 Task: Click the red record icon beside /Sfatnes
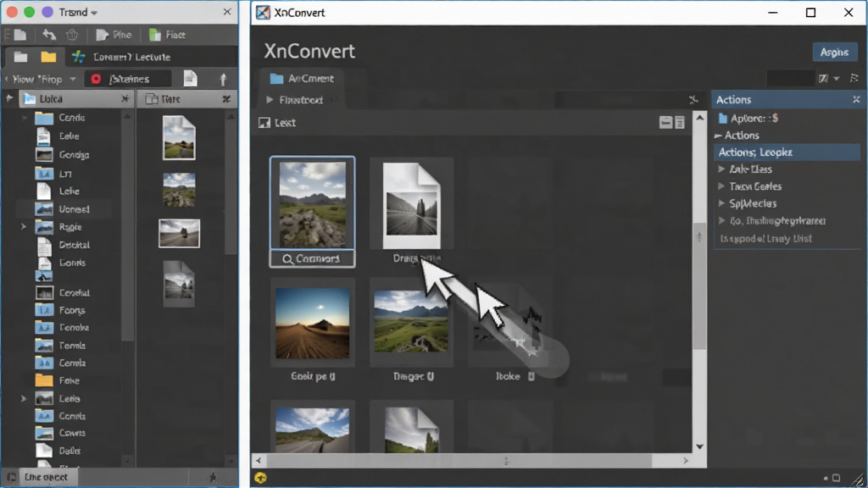pyautogui.click(x=96, y=79)
